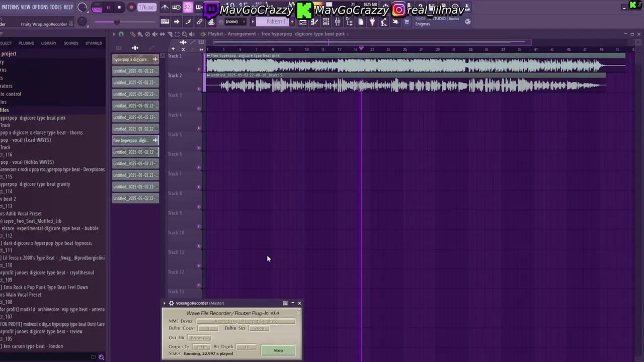
Task: Click the master volume knob
Action: coord(82,7)
